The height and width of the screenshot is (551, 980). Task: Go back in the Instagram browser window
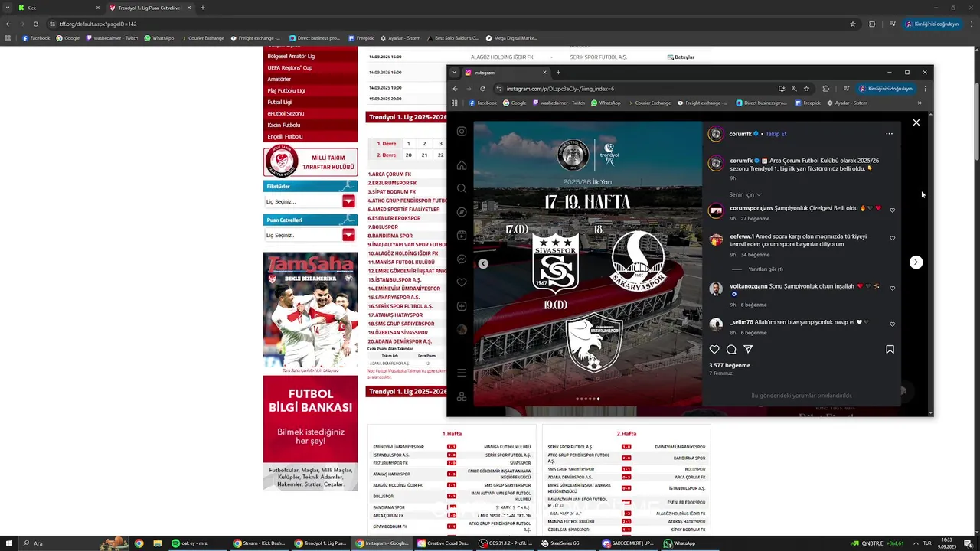(456, 89)
